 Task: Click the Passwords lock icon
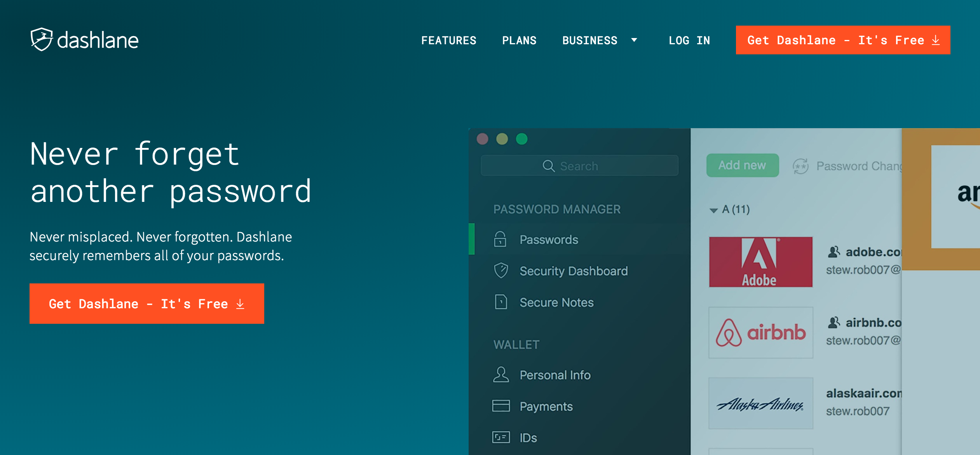point(500,239)
